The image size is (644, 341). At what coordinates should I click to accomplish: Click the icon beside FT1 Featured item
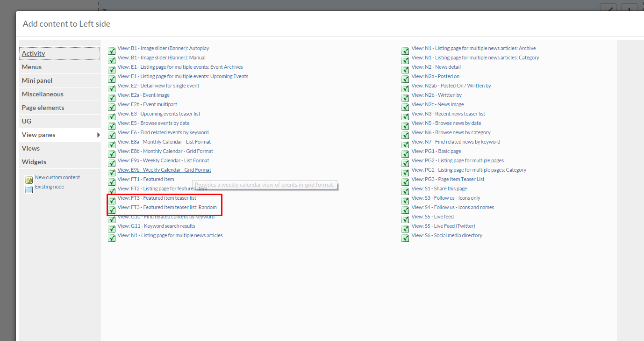coord(112,182)
